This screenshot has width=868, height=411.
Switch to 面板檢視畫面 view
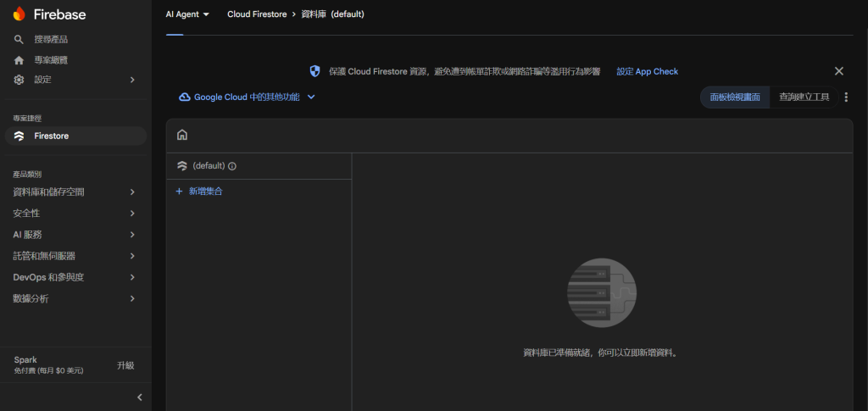735,97
